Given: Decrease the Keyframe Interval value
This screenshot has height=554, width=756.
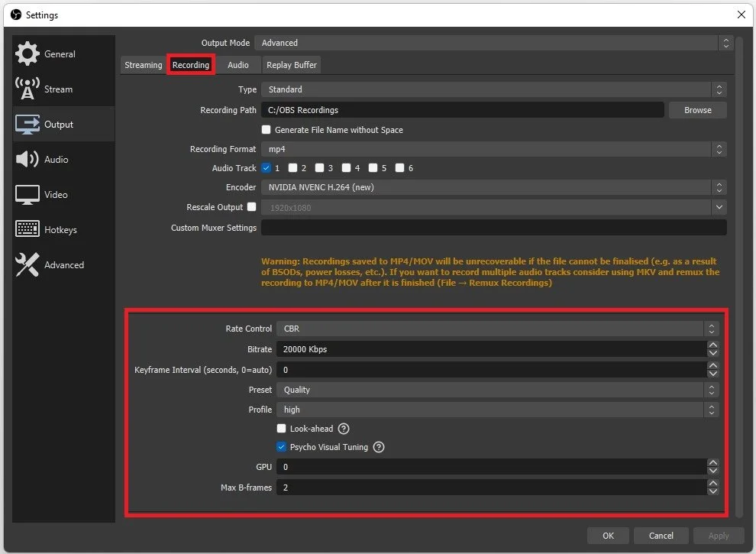Looking at the screenshot, I should point(713,374).
